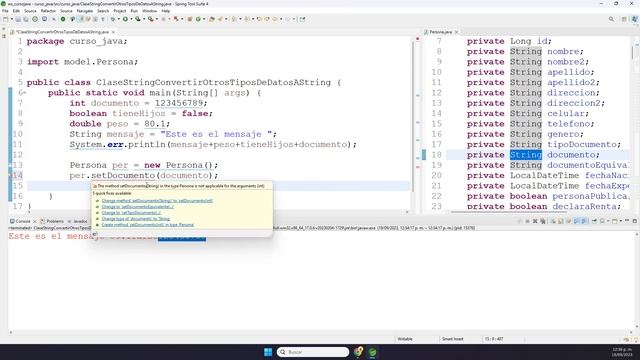Open the Refactor menu
Image resolution: width=640 pixels, height=360 pixels.
click(x=48, y=11)
